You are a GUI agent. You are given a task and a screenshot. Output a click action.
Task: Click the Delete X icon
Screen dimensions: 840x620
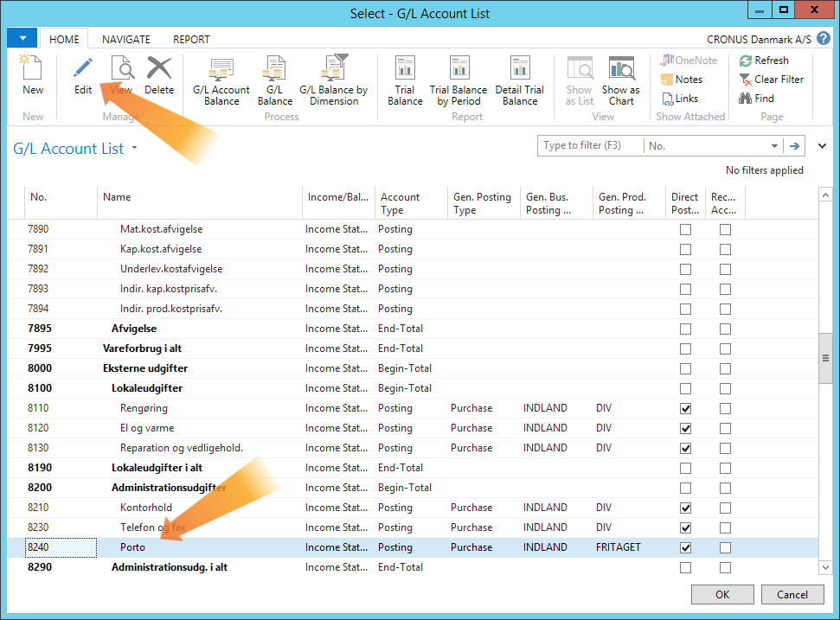[x=159, y=68]
